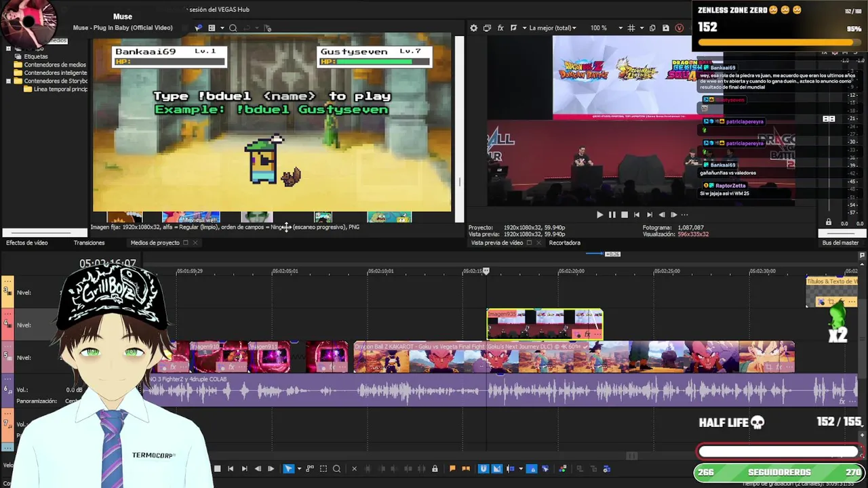Select the Contenedores inteligentes folder
Image resolution: width=868 pixels, height=488 pixels.
(x=56, y=73)
